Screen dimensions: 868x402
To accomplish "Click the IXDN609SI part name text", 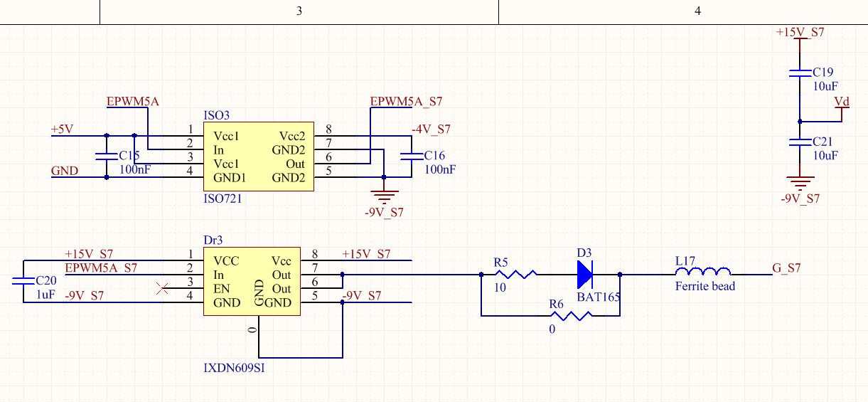I will point(235,369).
